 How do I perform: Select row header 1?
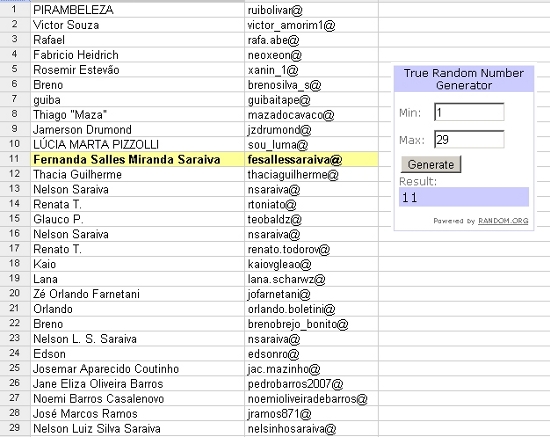pos(15,9)
